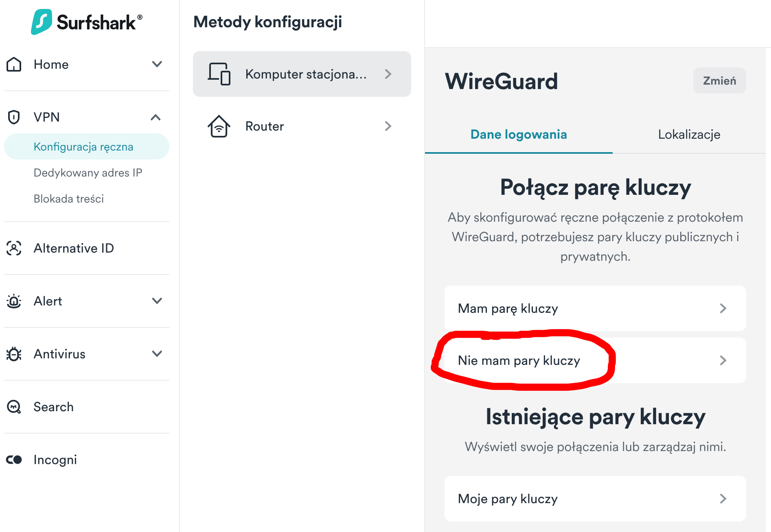Click the Incogni toggle-shaped icon
Screen dimensions: 771x532
click(x=14, y=460)
